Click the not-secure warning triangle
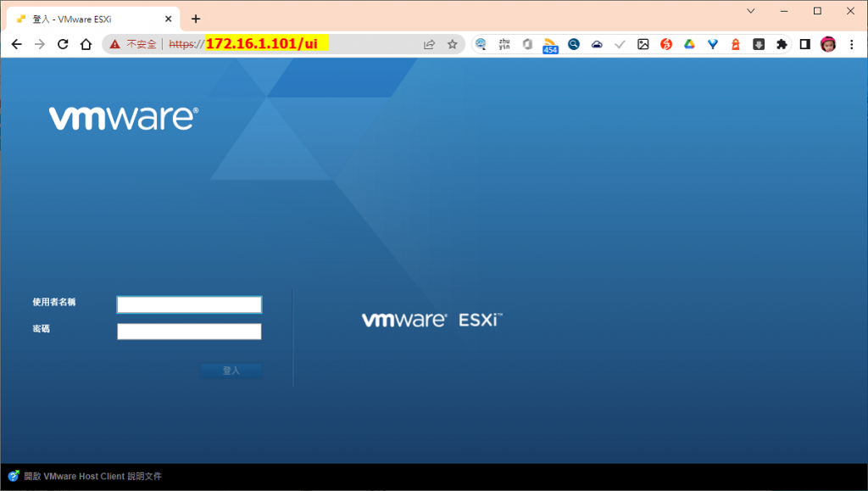This screenshot has width=868, height=491. click(114, 44)
